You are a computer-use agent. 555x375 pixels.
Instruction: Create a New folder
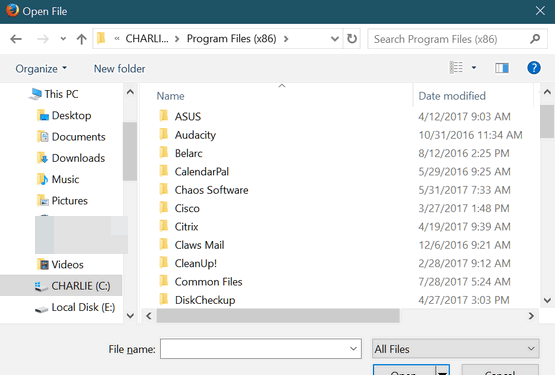click(x=119, y=68)
